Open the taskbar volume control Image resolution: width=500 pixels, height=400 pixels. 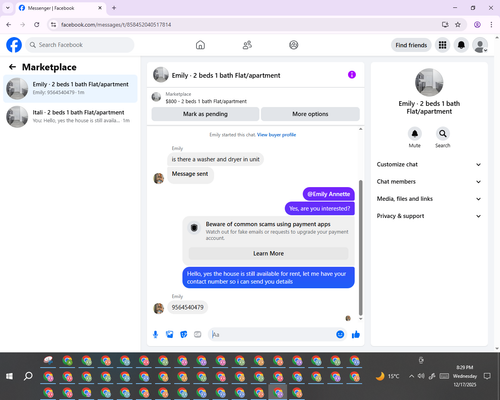coord(421,376)
